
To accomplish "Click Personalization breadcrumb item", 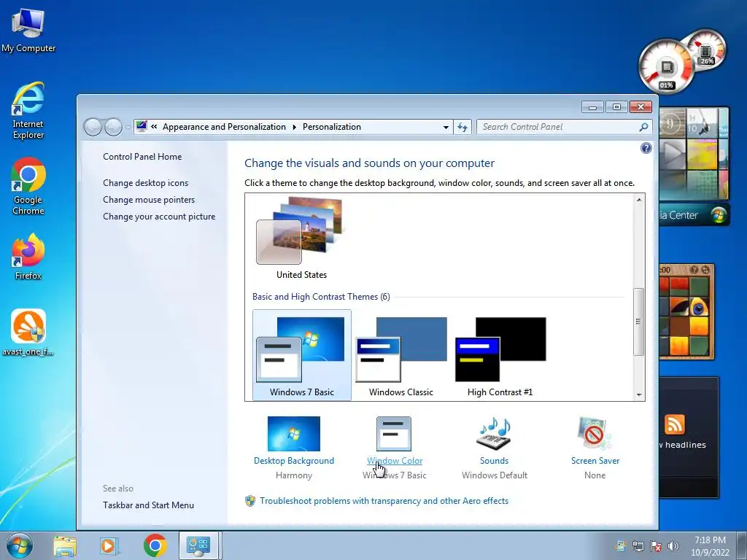I will (x=332, y=127).
